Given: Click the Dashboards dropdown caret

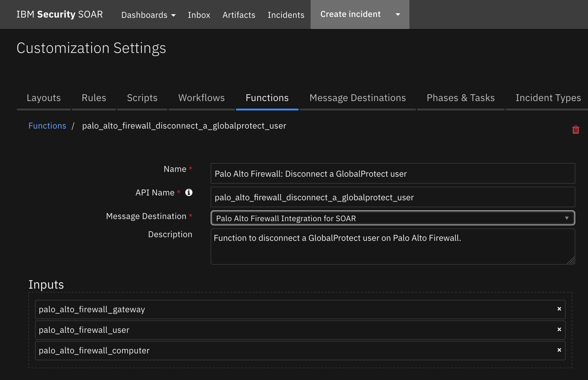Looking at the screenshot, I should [173, 15].
